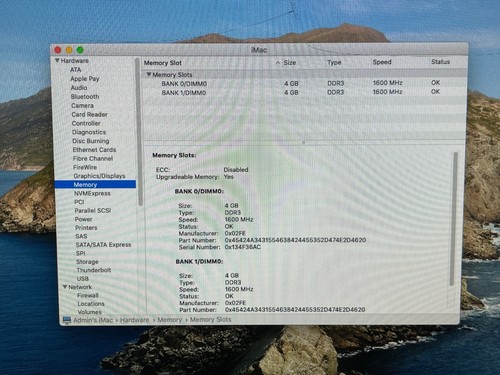Select ATA in the sidebar
The height and width of the screenshot is (375, 500).
(75, 70)
